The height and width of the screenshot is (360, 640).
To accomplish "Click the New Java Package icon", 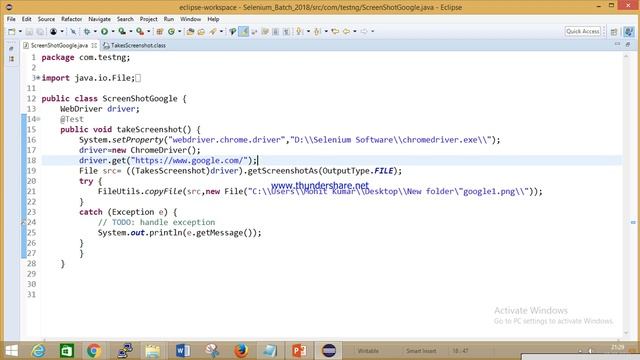I will point(160,31).
